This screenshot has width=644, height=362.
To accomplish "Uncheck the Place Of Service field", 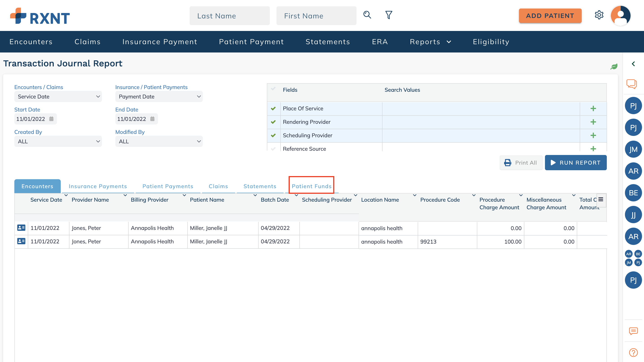I will [x=273, y=109].
